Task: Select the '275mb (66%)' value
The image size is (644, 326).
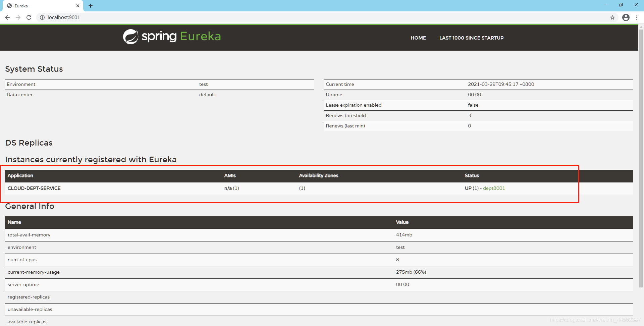Action: pyautogui.click(x=411, y=272)
